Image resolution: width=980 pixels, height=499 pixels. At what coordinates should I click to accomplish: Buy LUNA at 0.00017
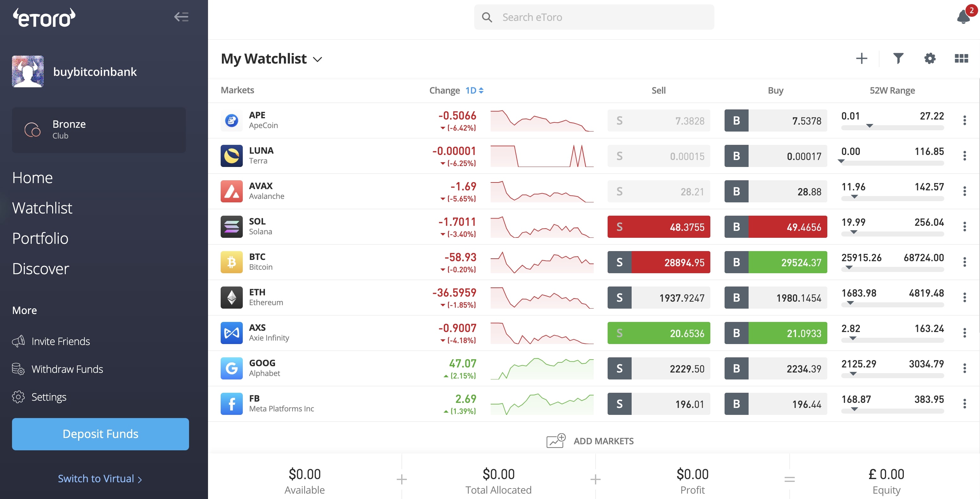775,156
